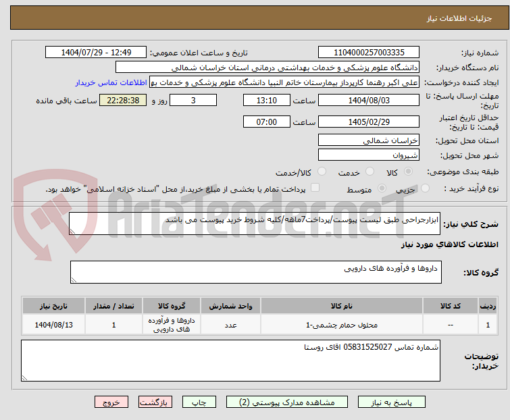Click the delivery province field خراسان شمالی
The image size is (510, 420).
pos(369,140)
